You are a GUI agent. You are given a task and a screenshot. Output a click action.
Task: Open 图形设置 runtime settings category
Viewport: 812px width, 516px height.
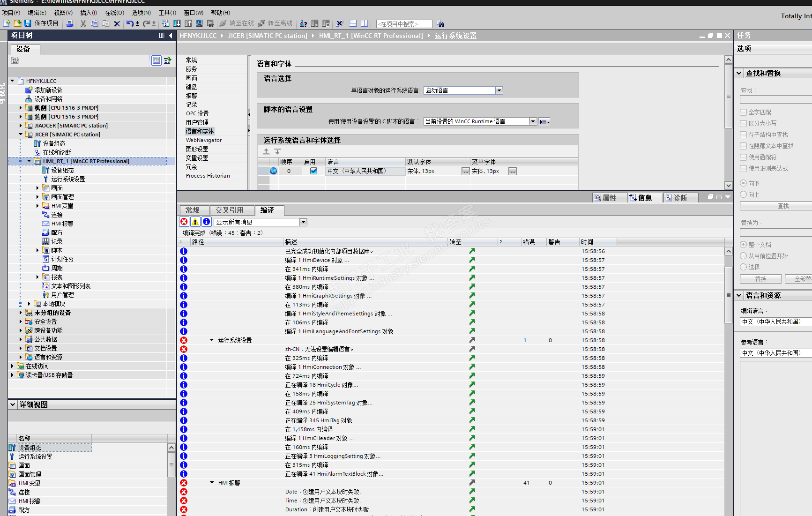click(x=197, y=149)
